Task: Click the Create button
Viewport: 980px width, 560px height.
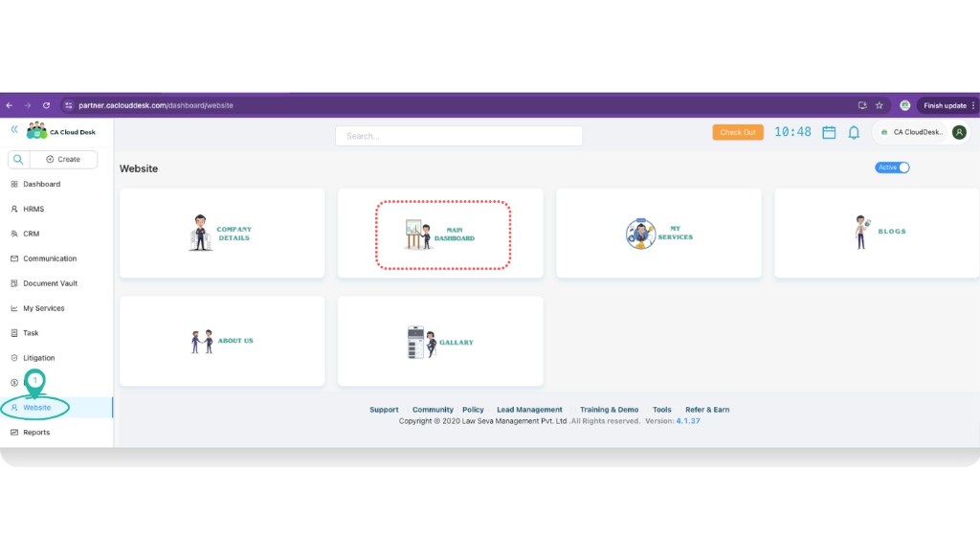Action: [65, 158]
